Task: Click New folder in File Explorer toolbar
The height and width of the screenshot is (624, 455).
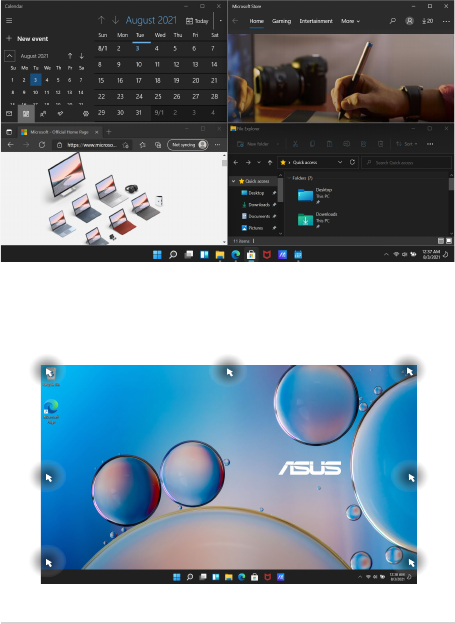Action: (x=253, y=144)
